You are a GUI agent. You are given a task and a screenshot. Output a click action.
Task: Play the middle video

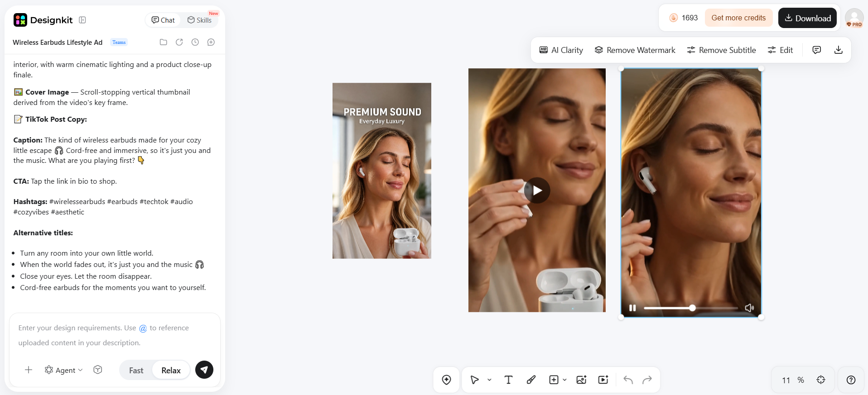pos(537,190)
